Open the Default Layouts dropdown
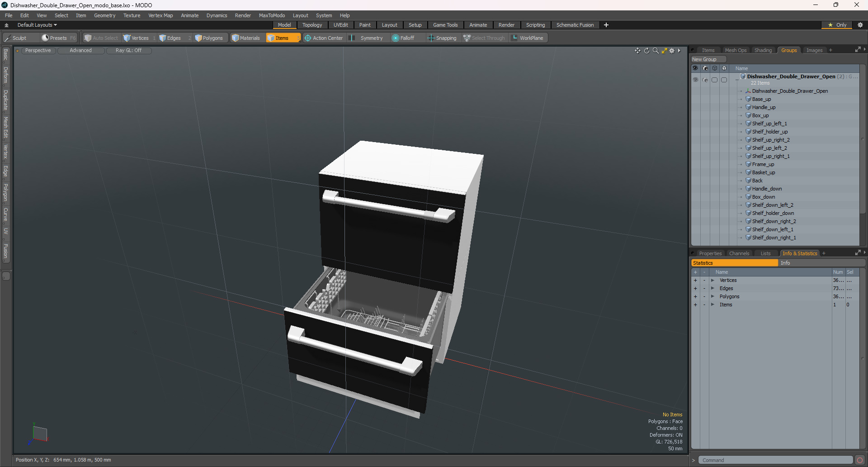This screenshot has height=467, width=868. (37, 25)
